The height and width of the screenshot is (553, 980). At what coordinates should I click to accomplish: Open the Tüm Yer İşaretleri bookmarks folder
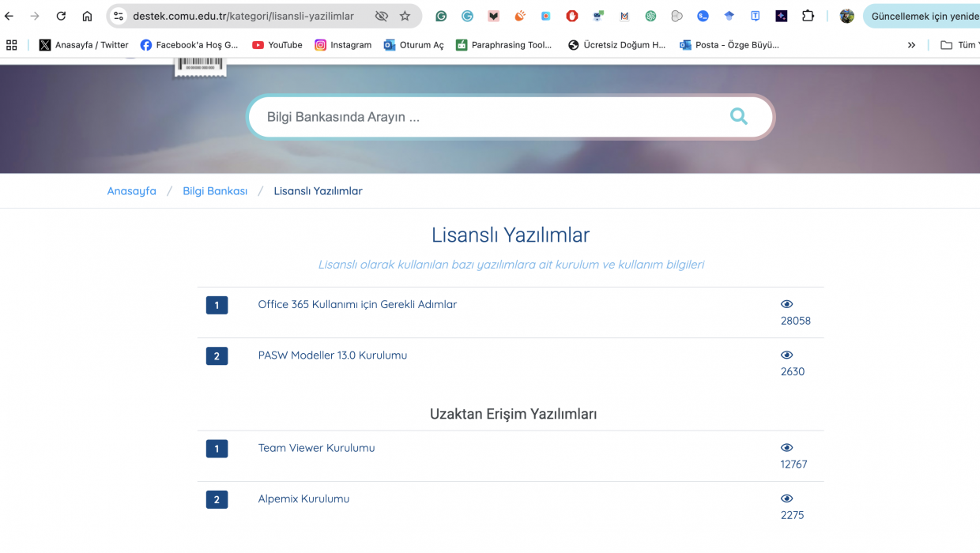coord(959,45)
